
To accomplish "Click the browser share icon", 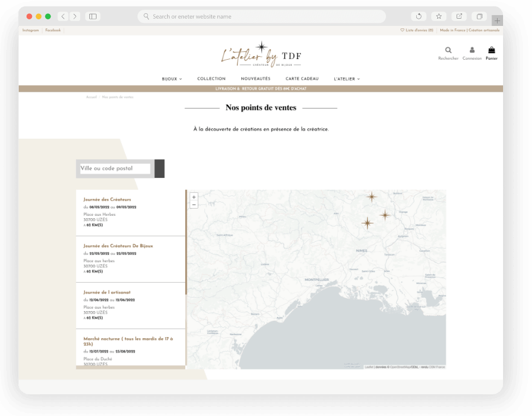I will [x=459, y=16].
